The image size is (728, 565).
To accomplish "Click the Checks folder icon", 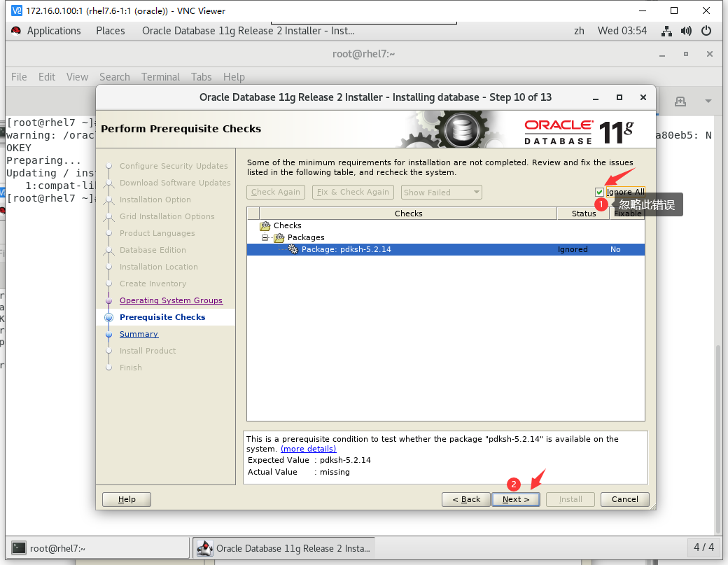I will 265,225.
